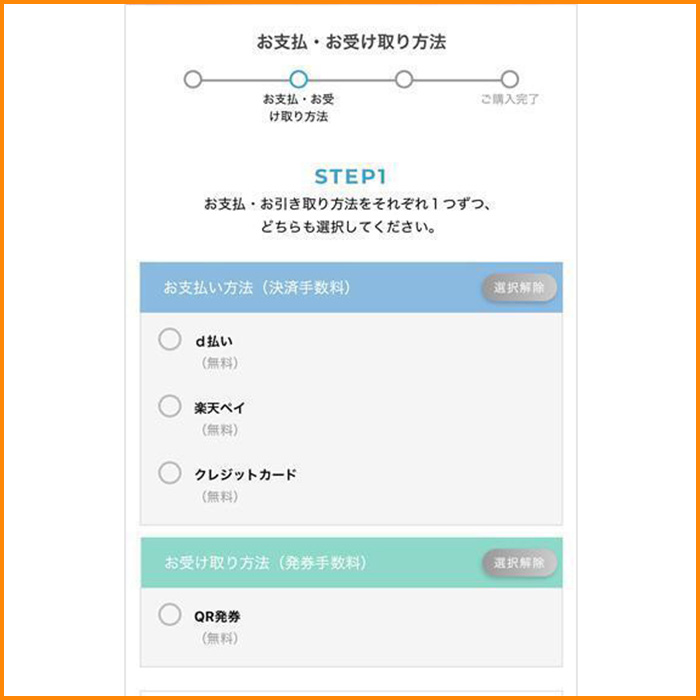Click the 楽天ペイ option label text
The height and width of the screenshot is (700, 700).
[220, 408]
